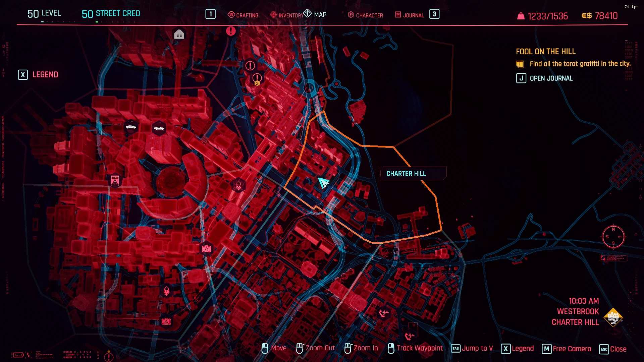Open the Legend panel on left
Image resolution: width=644 pixels, height=362 pixels.
point(38,74)
